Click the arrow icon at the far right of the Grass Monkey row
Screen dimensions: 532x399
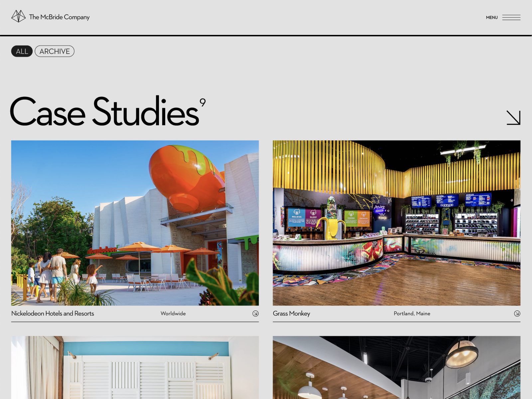517,313
